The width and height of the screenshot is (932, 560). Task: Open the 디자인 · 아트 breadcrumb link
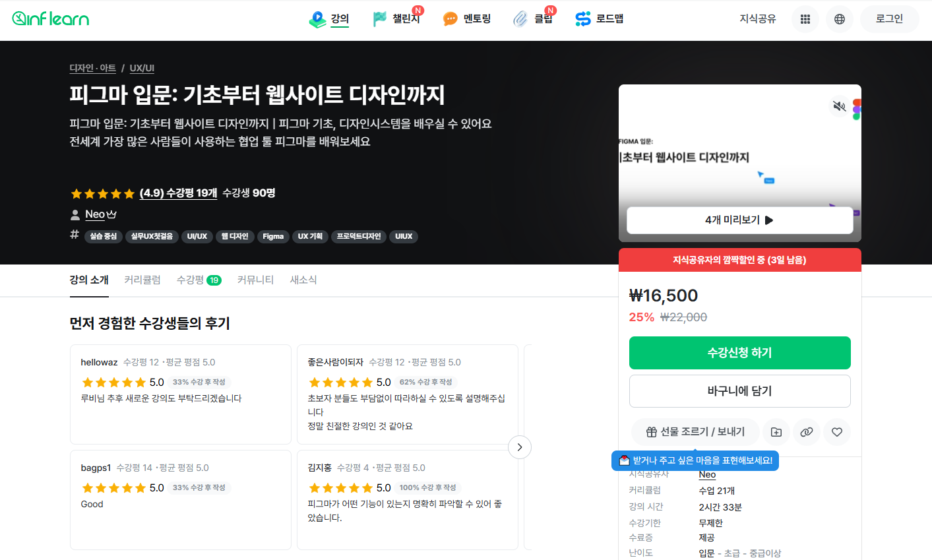coord(93,68)
